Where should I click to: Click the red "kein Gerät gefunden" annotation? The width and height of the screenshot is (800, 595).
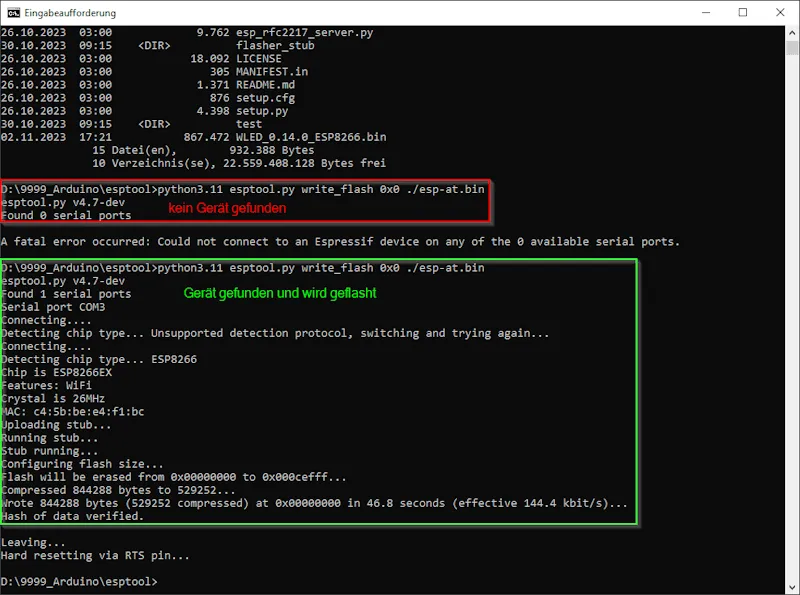(227, 208)
